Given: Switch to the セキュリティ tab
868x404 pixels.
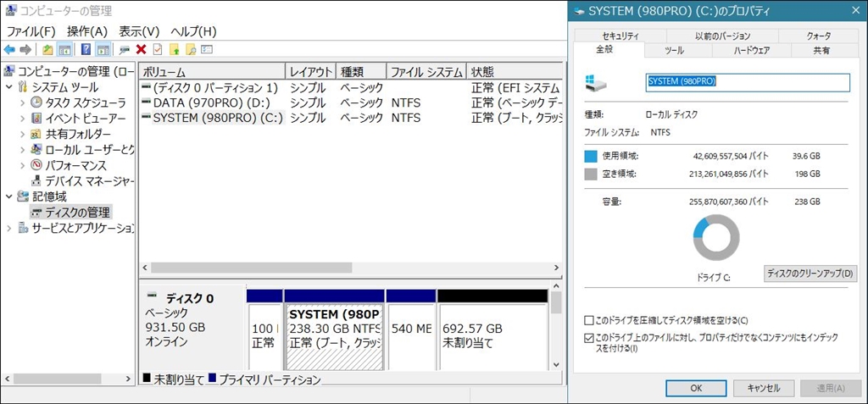Looking at the screenshot, I should pos(620,36).
